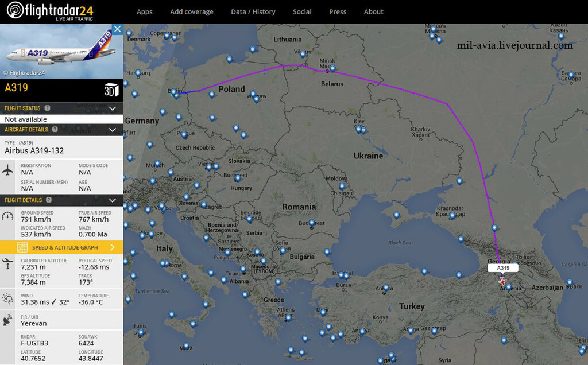Show help for Aircraft Details
Image resolution: width=588 pixels, height=365 pixels.
pos(55,129)
